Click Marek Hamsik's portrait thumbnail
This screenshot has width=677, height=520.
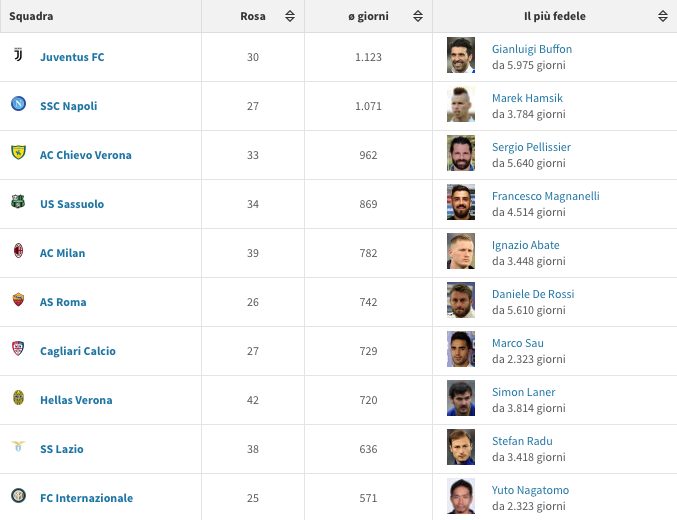[x=461, y=105]
